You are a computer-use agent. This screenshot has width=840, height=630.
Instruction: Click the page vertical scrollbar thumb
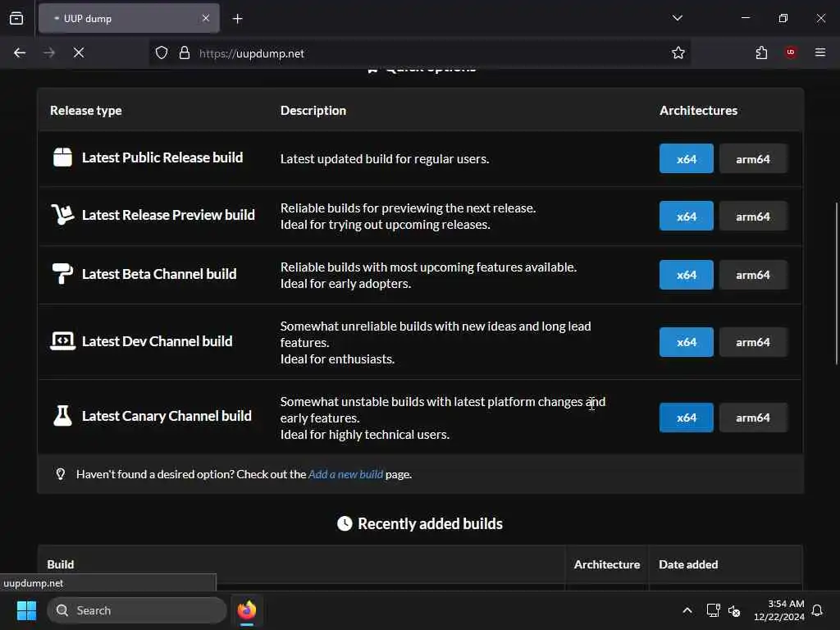pos(836,284)
